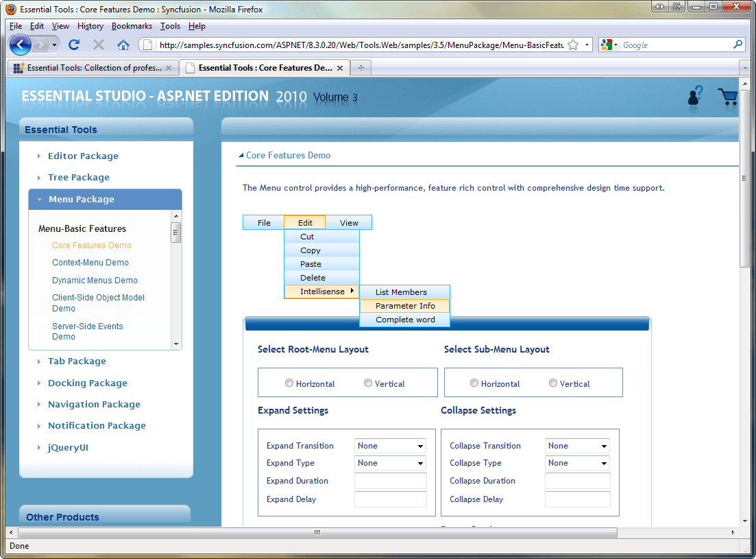Select Context-Menu Demo in the sidebar
Viewport: 756px width, 559px height.
pyautogui.click(x=90, y=262)
